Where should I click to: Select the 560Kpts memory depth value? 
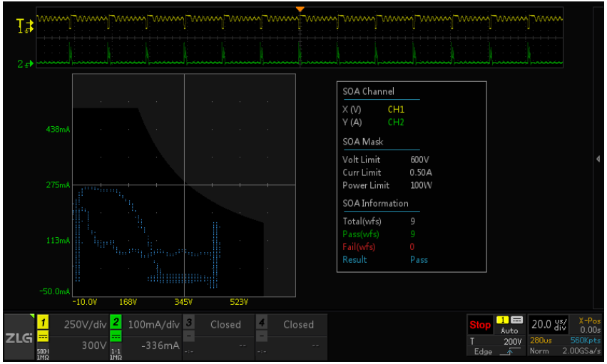pyautogui.click(x=586, y=340)
